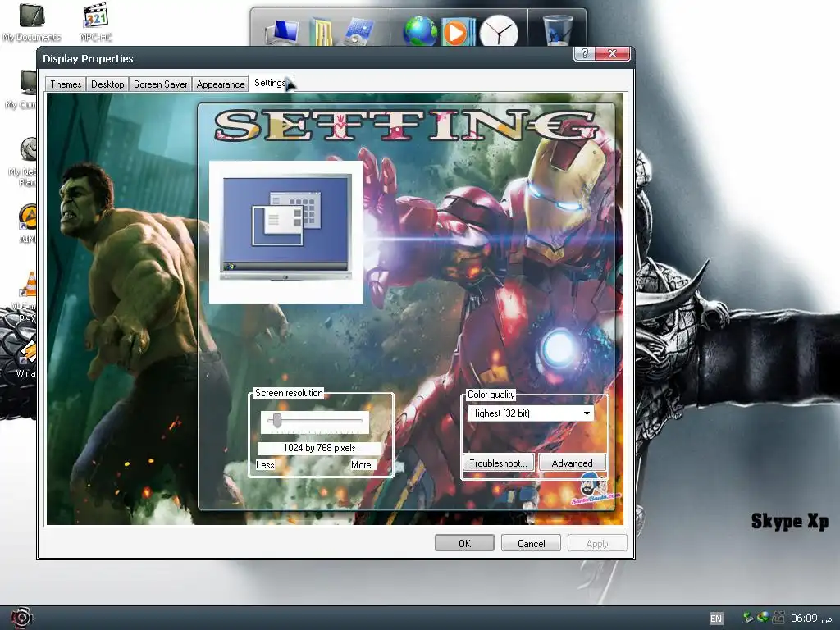Image resolution: width=840 pixels, height=630 pixels.
Task: Select the Settings tab
Action: coord(271,83)
